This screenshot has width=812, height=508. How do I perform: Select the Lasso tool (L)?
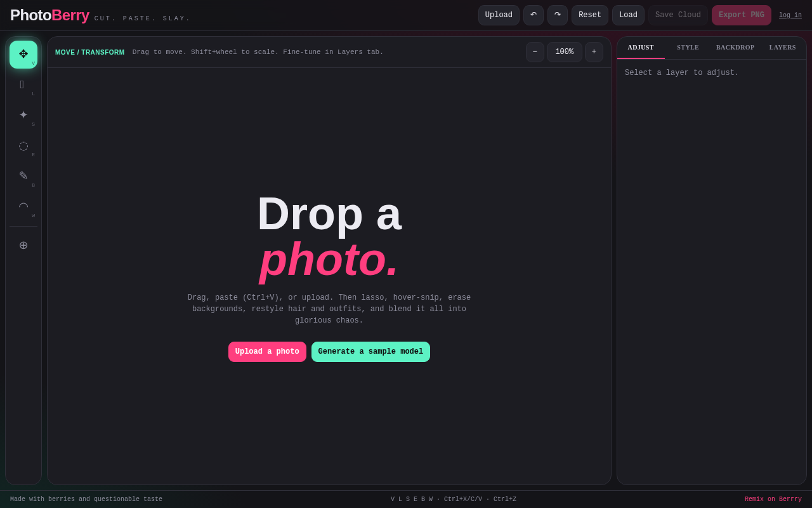[23, 85]
